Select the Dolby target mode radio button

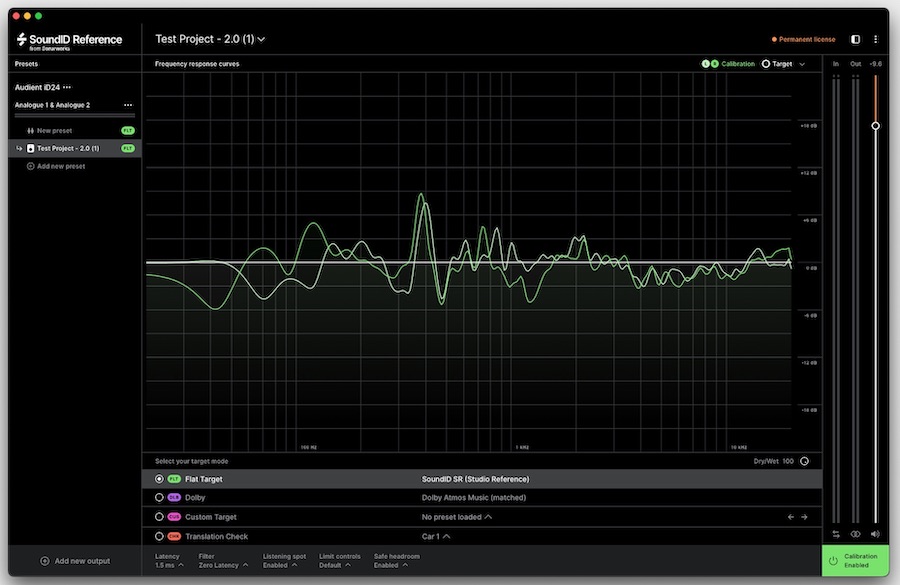pyautogui.click(x=159, y=497)
